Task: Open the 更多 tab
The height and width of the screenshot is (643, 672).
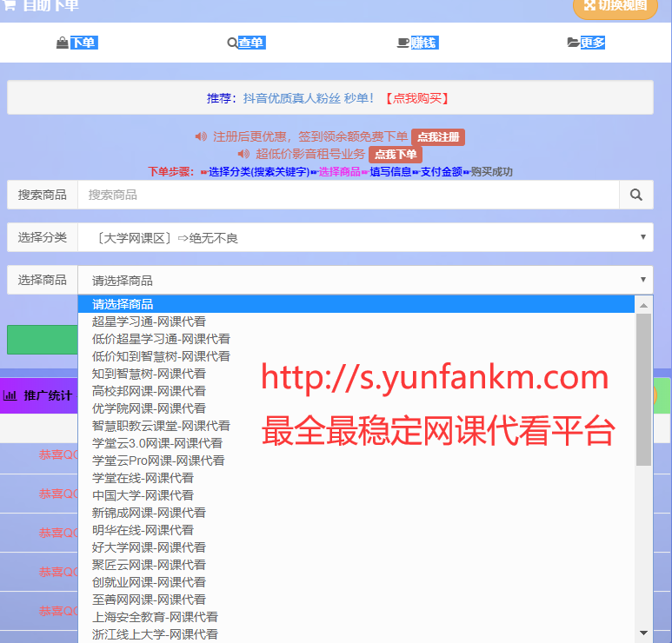Action: [592, 43]
